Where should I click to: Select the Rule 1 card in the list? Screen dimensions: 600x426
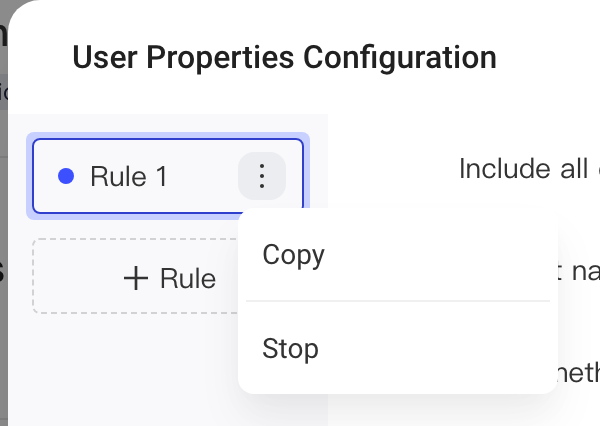(x=168, y=176)
